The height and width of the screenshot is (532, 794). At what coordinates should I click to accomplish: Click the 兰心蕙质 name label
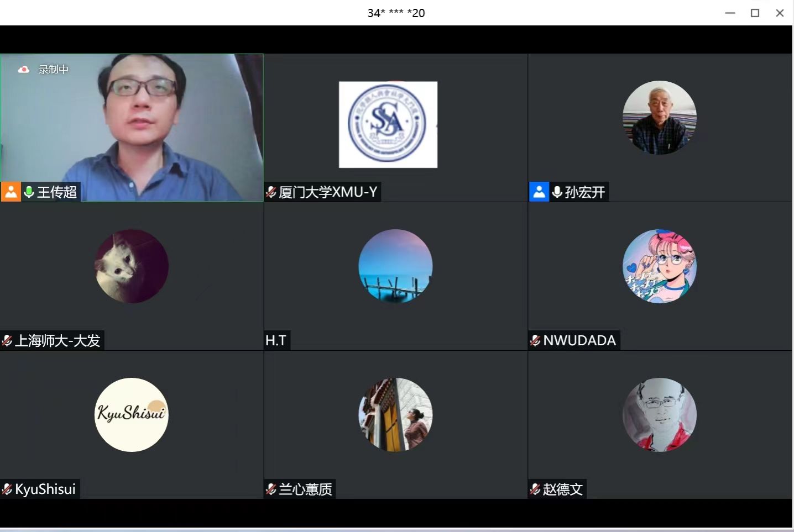pyautogui.click(x=306, y=489)
